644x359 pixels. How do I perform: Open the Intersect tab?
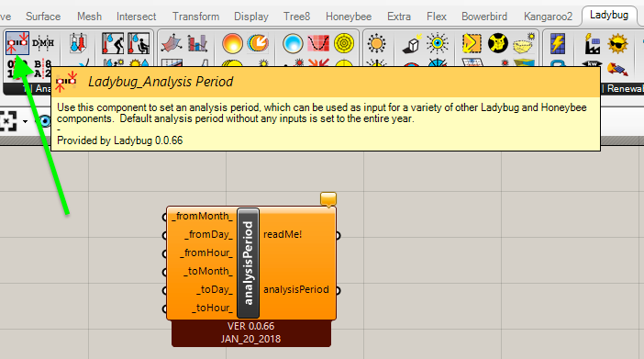pyautogui.click(x=137, y=17)
